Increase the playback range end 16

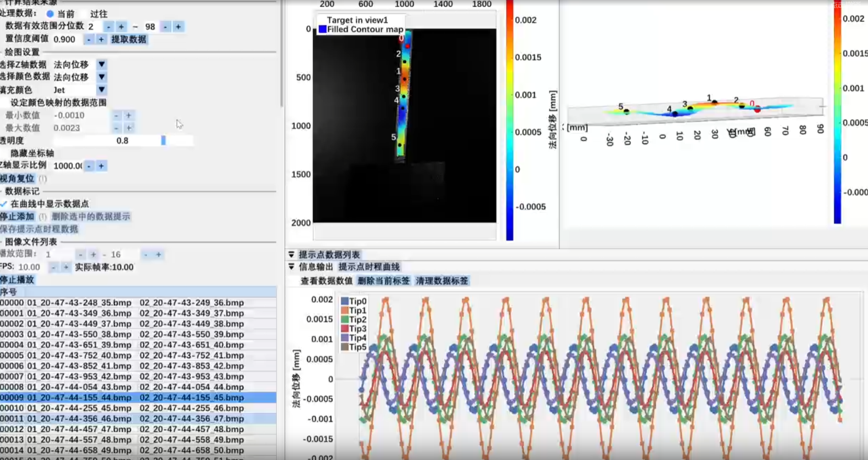(159, 255)
